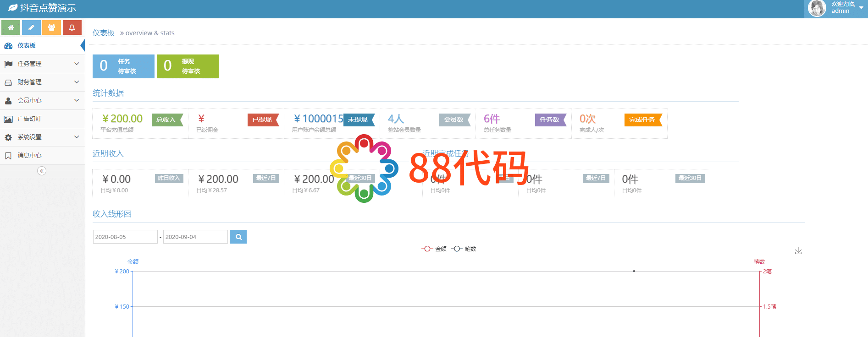Open 任务管理 in the sidebar menu
The height and width of the screenshot is (337, 868).
pos(42,64)
